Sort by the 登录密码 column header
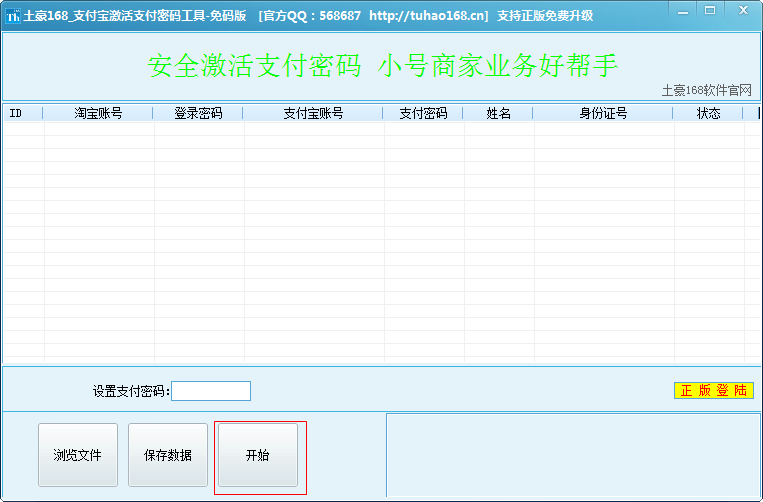 pos(198,113)
